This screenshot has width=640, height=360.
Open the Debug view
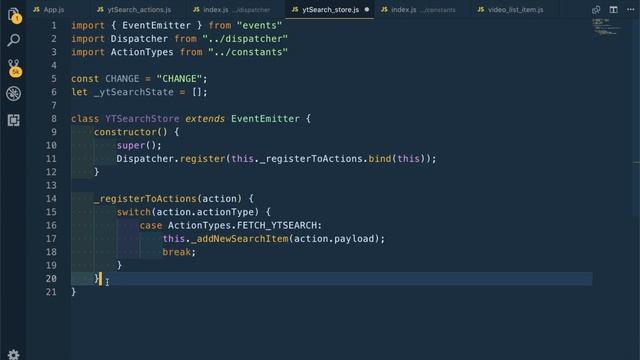(x=13, y=93)
